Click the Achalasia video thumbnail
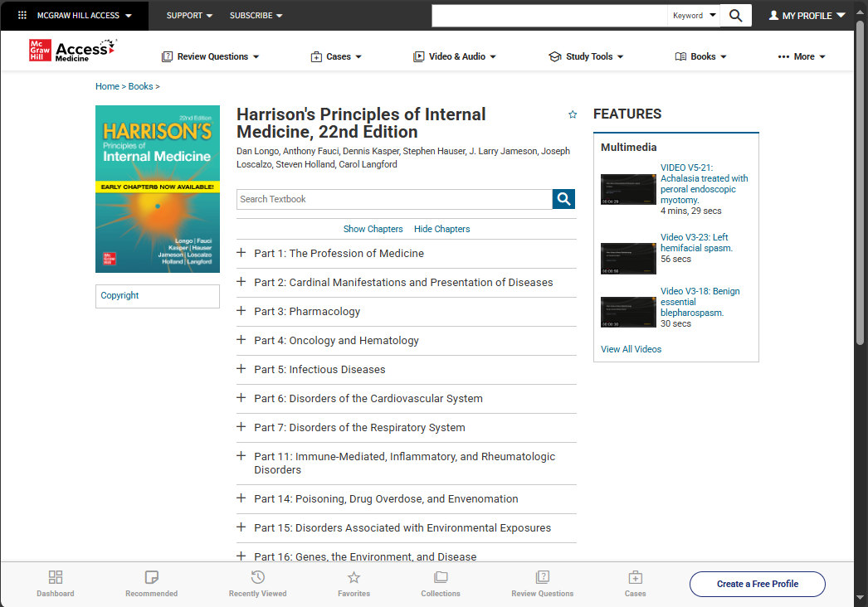The width and height of the screenshot is (868, 607). [628, 189]
